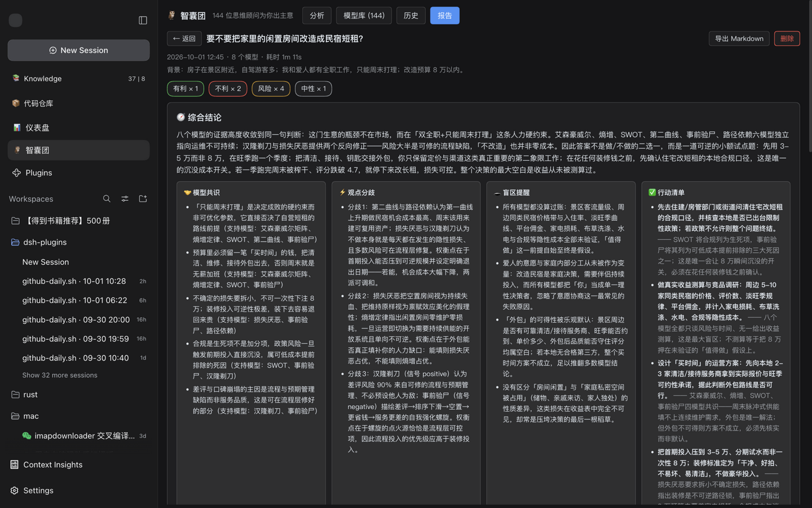The width and height of the screenshot is (812, 508).
Task: Click the 中性 × 1 tag
Action: (x=314, y=89)
